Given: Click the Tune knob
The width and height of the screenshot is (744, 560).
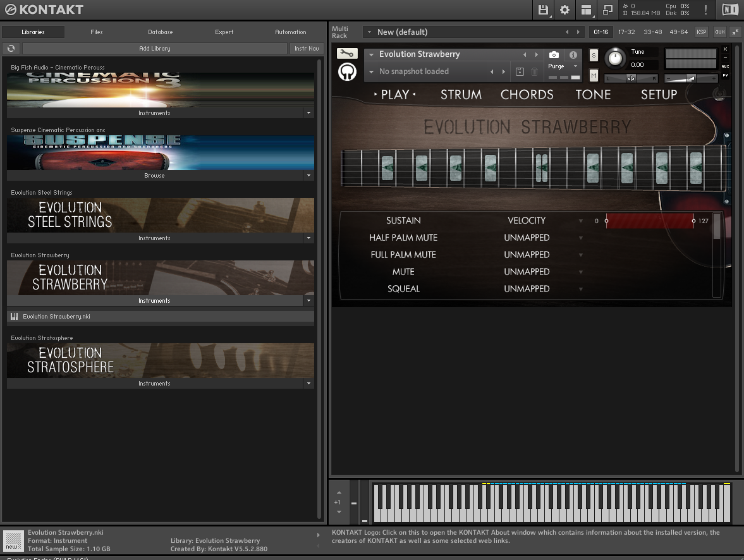Looking at the screenshot, I should (615, 58).
